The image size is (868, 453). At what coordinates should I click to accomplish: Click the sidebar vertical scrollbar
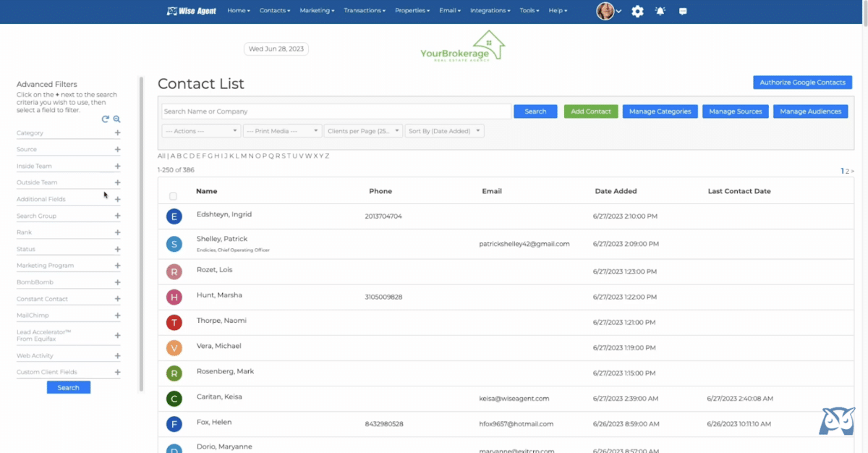(142, 234)
